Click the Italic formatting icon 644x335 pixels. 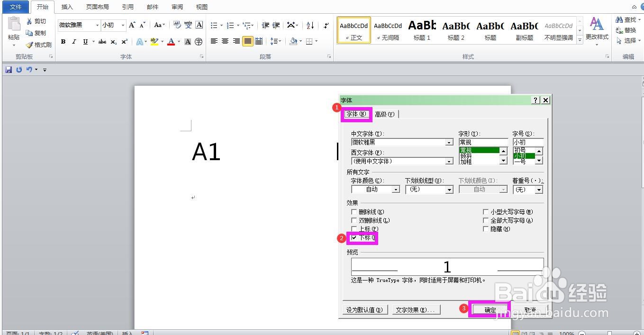(x=74, y=42)
